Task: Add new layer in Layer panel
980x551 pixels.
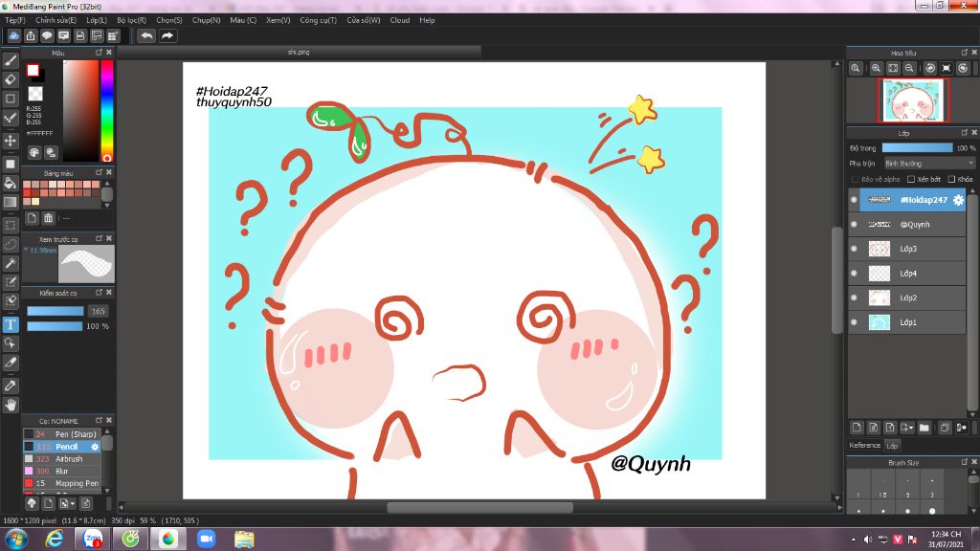Action: [x=857, y=428]
